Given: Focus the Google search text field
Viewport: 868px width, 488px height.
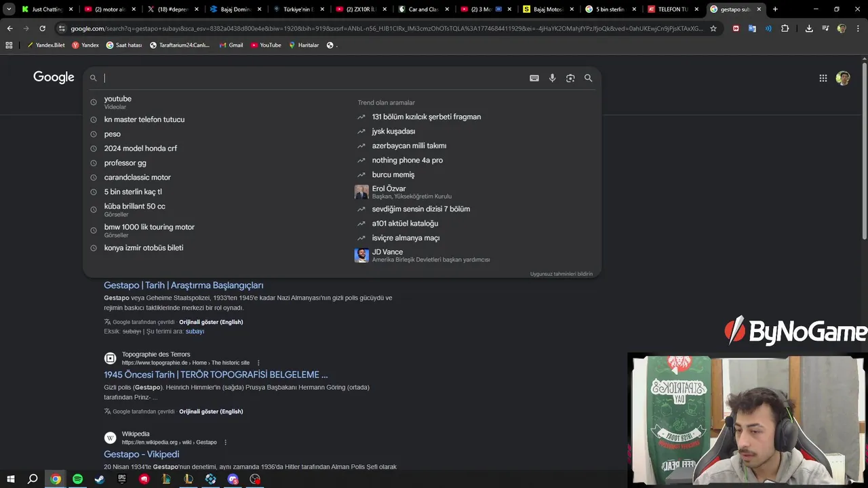Looking at the screenshot, I should tap(312, 78).
